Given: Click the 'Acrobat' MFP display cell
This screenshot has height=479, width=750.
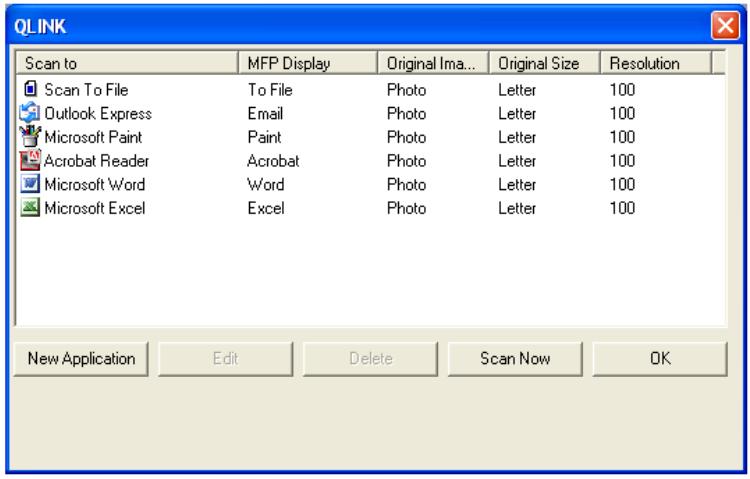Looking at the screenshot, I should 274,161.
